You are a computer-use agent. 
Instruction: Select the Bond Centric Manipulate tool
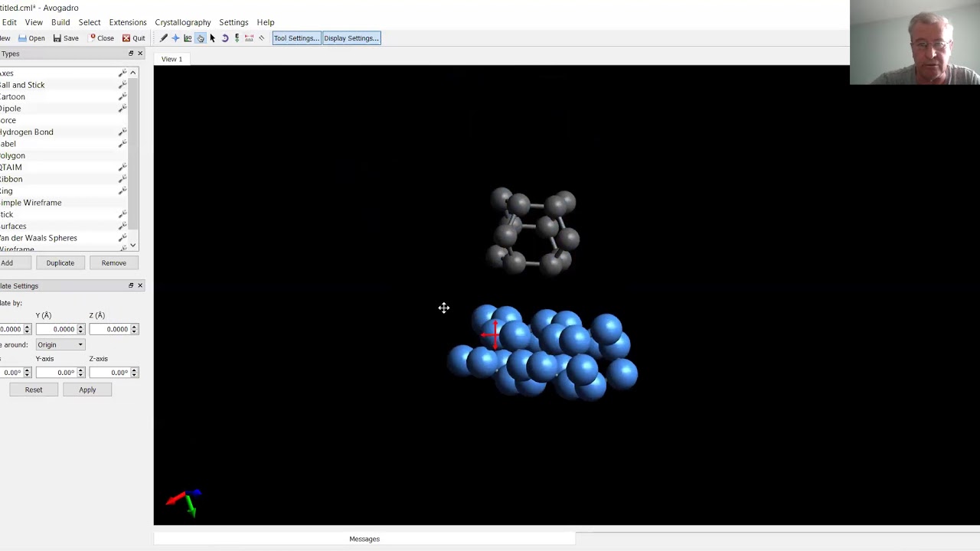pos(188,38)
